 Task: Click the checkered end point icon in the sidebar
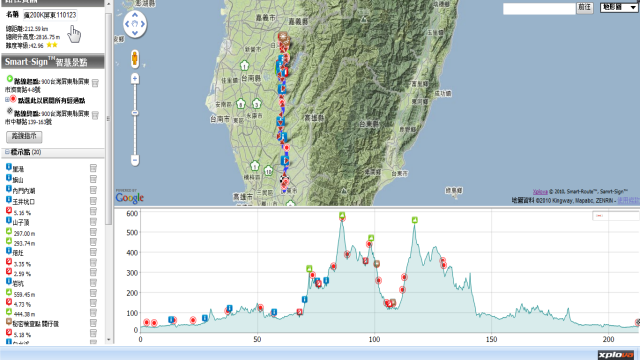pos(10,111)
